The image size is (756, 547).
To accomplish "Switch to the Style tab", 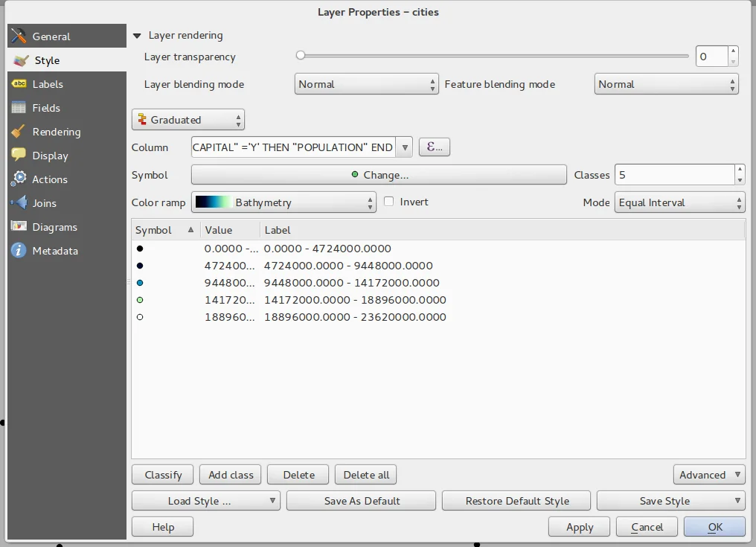I will (x=47, y=60).
